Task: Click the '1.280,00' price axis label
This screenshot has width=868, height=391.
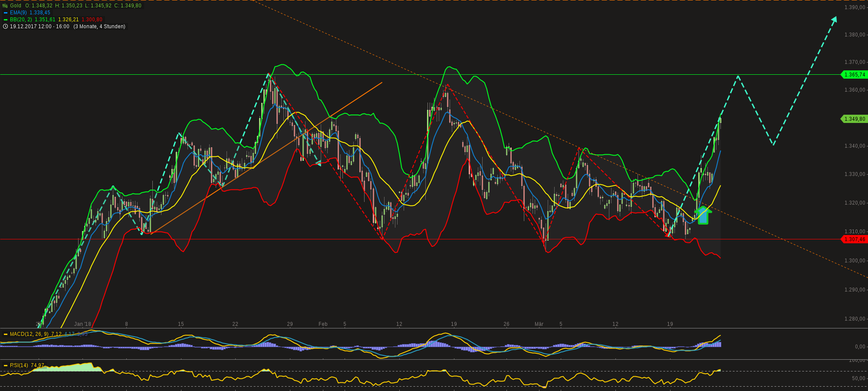Action: pos(855,319)
